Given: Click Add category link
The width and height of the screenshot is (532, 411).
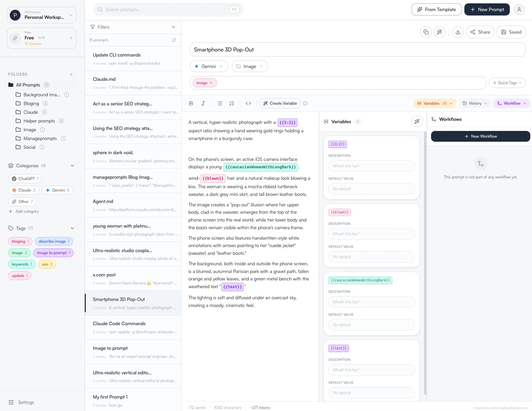Looking at the screenshot, I should coord(24,211).
